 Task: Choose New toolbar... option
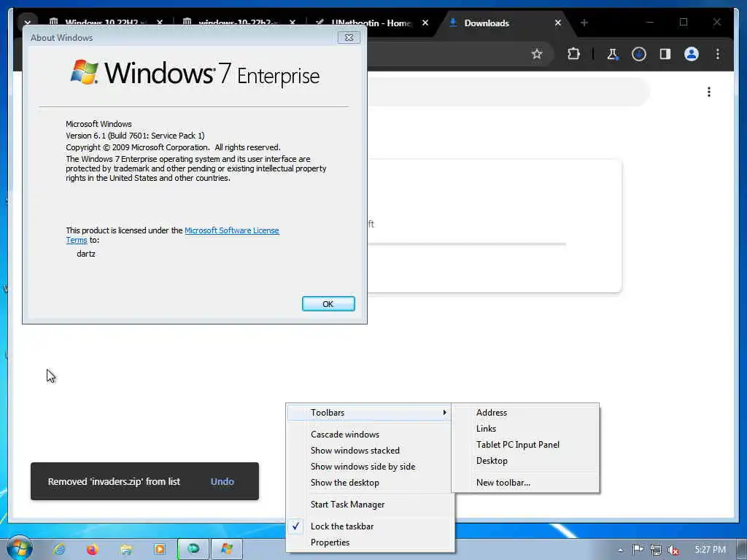point(525,483)
